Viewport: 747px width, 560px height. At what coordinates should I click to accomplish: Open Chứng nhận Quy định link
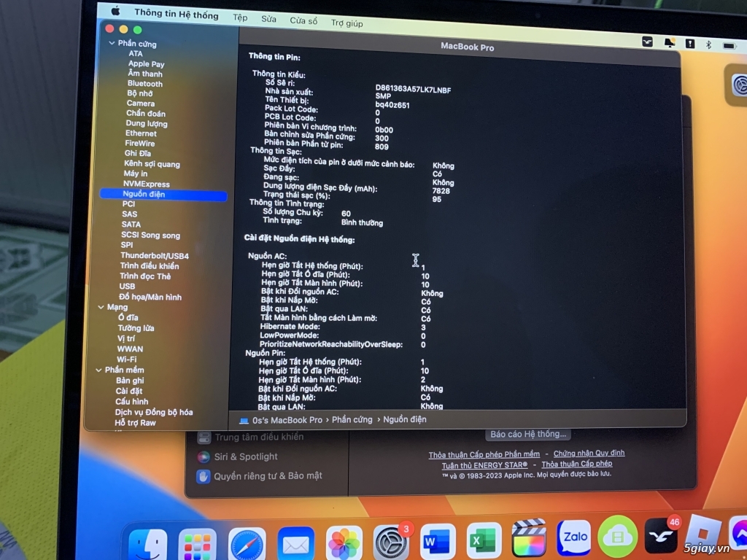click(589, 453)
